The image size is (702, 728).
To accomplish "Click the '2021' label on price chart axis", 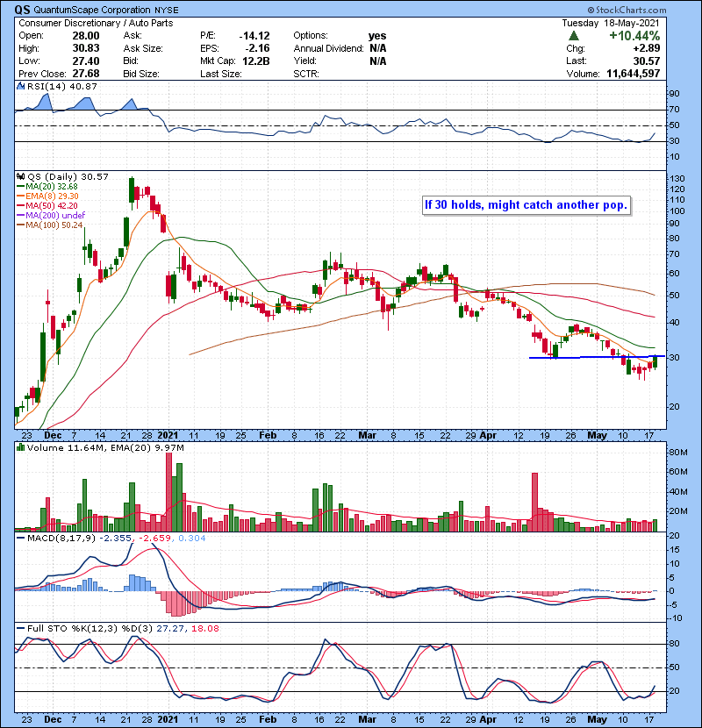I will point(168,436).
